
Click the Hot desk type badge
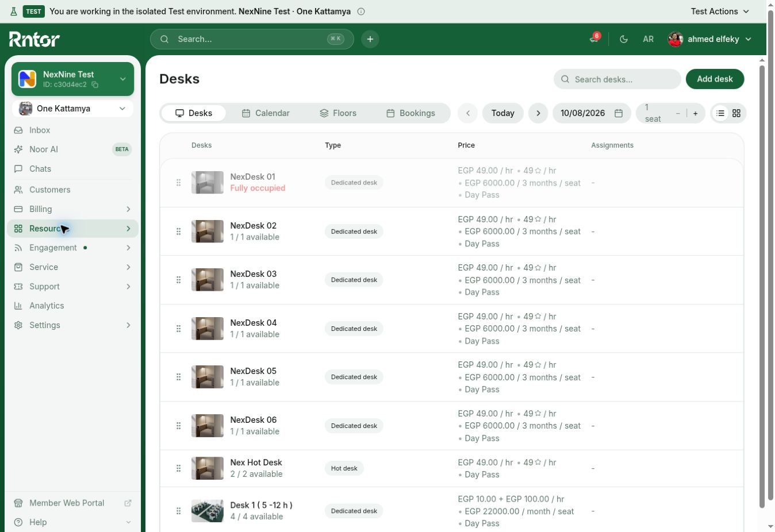[344, 468]
